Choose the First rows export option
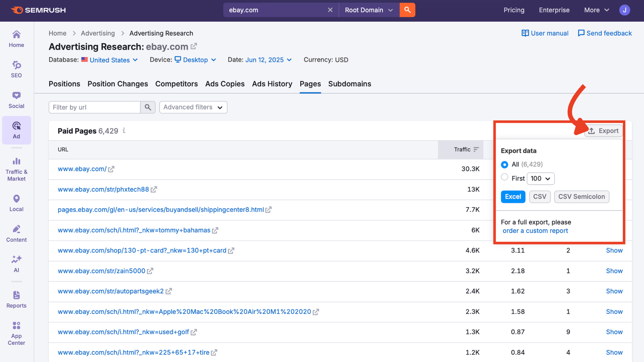Screen dimensions: 644x362 click(505, 177)
